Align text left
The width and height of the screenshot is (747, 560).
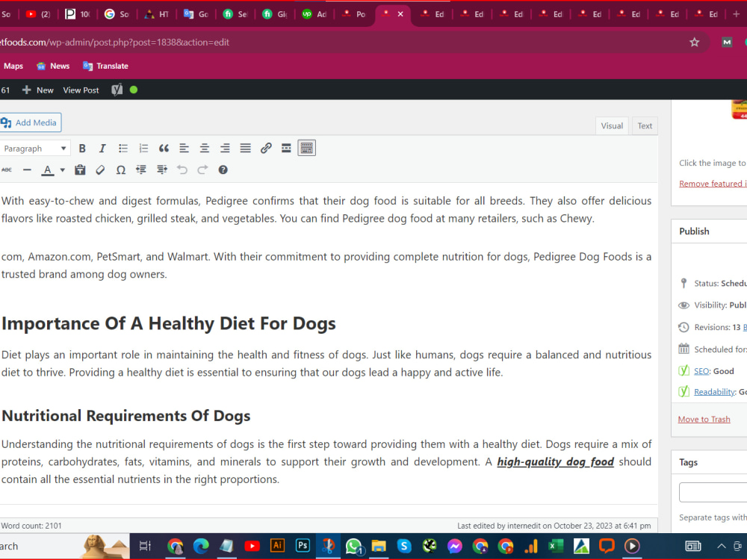[184, 149]
